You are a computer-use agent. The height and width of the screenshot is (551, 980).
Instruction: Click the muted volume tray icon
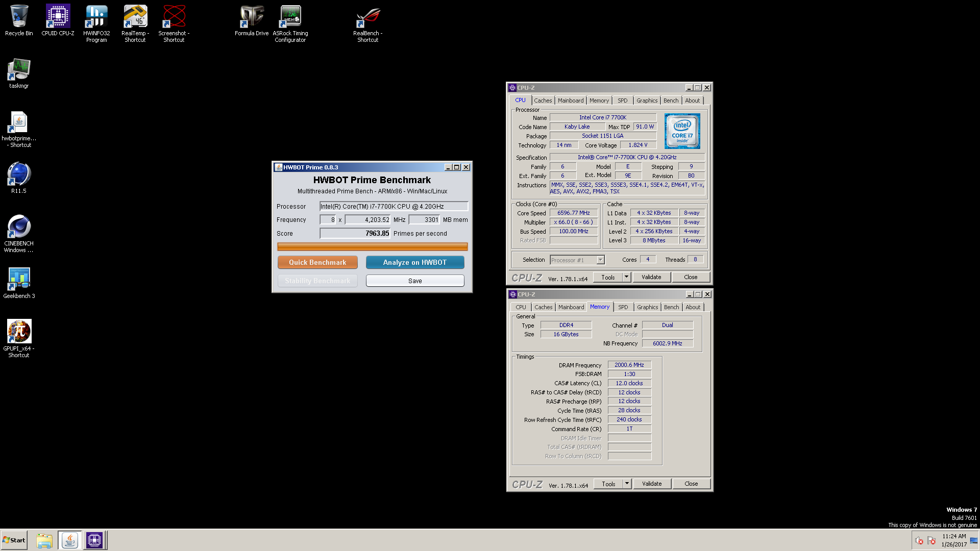(x=919, y=541)
